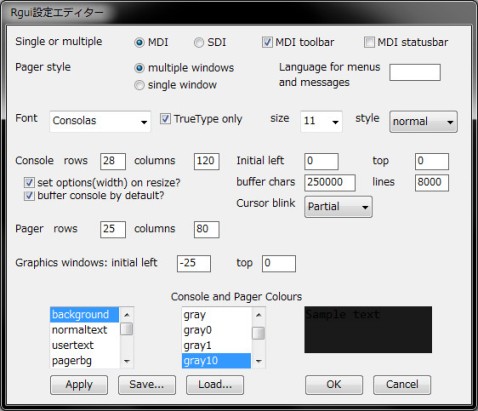Open the style dropdown showing normal

pos(423,122)
